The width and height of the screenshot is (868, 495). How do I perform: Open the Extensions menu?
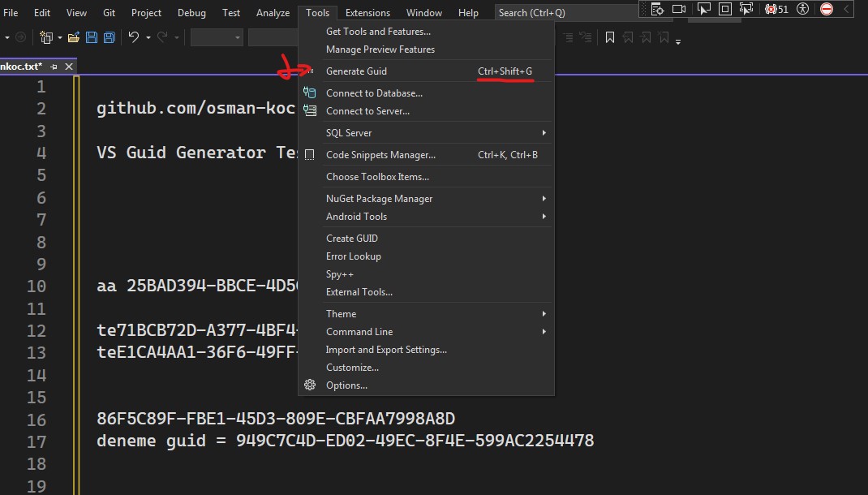367,12
